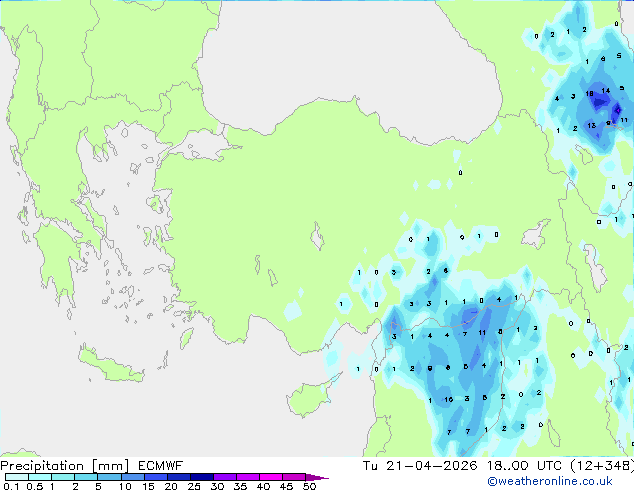Click the legend value '0.1'
This screenshot has height=490, width=634.
click(x=11, y=486)
